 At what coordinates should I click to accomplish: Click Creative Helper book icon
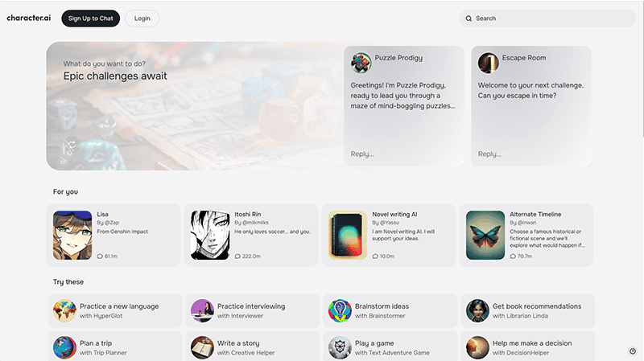coord(202,347)
